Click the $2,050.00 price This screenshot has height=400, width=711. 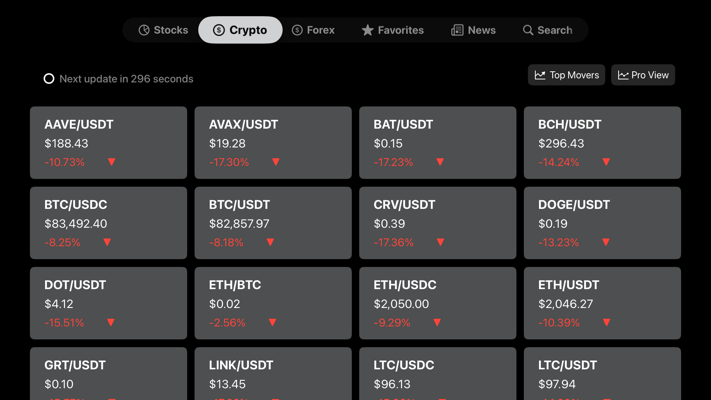click(401, 304)
